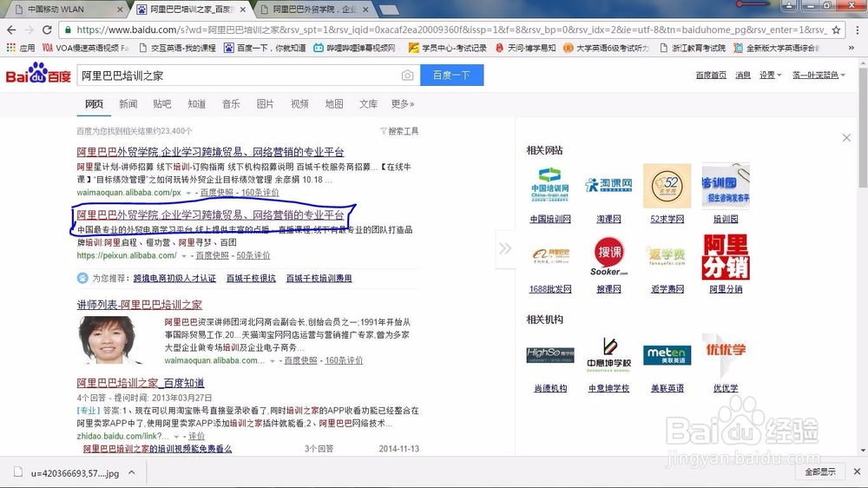This screenshot has height=488, width=868.
Task: Open 设置 dropdown in Baidu header
Action: coord(770,75)
